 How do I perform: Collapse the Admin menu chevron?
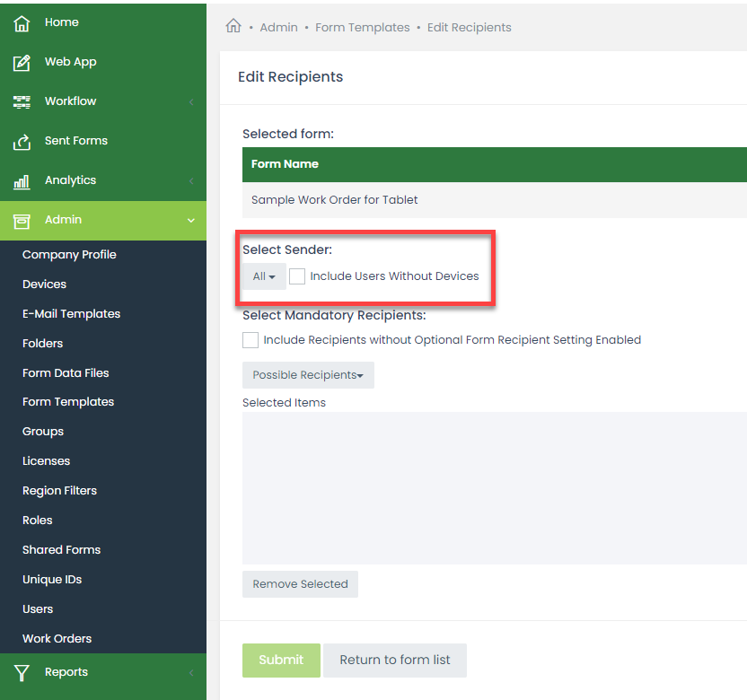pos(191,221)
